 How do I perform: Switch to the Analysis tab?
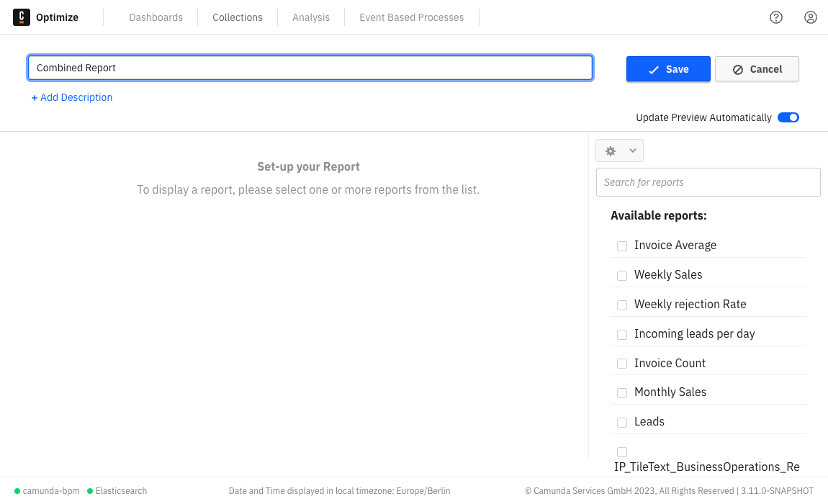[311, 17]
